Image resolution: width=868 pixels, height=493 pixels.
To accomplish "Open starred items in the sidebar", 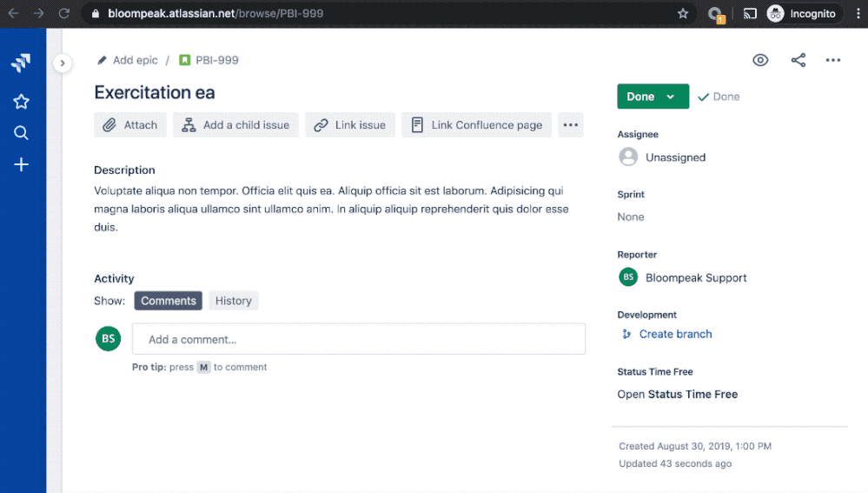I will click(x=21, y=102).
